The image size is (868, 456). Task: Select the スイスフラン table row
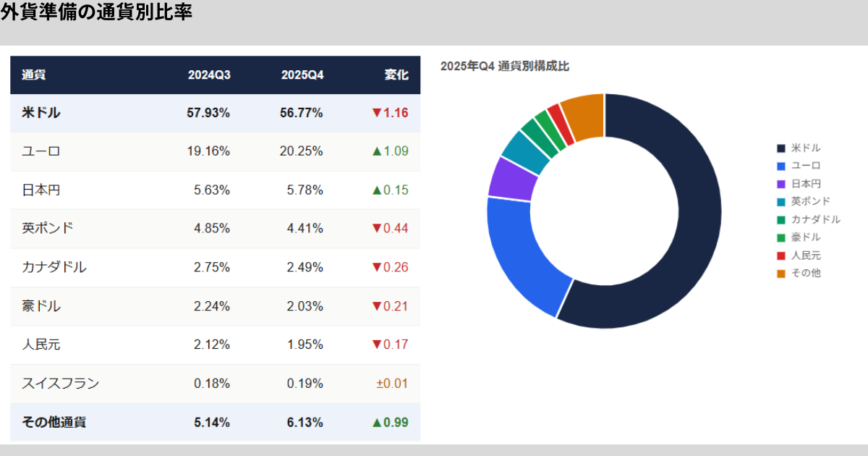(x=215, y=384)
